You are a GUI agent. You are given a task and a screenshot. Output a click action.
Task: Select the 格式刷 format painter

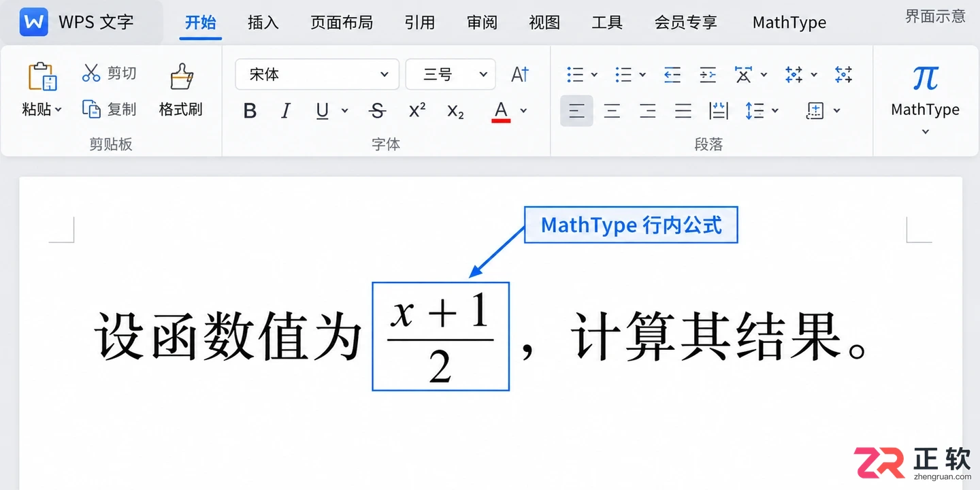[x=181, y=90]
